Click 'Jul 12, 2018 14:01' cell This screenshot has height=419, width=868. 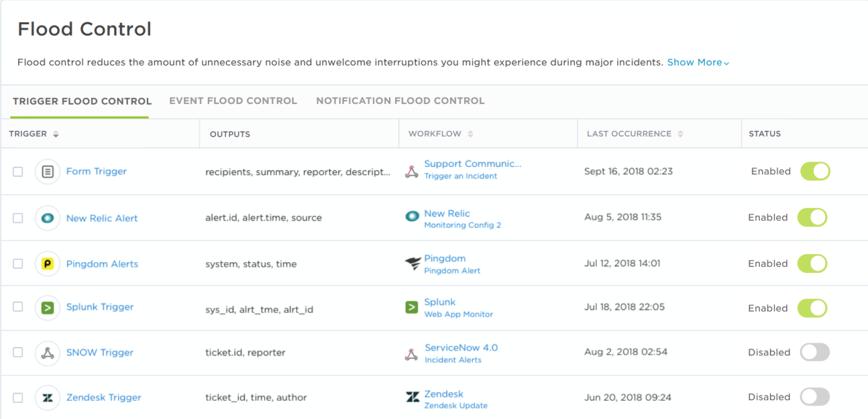(x=622, y=264)
